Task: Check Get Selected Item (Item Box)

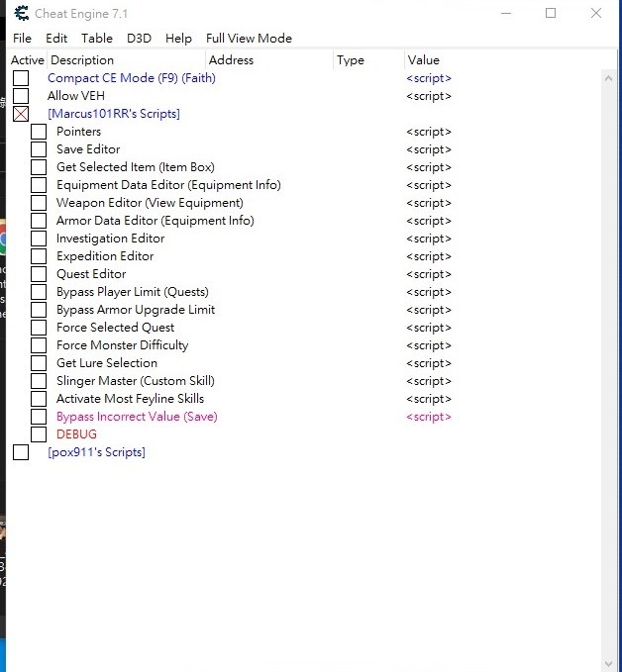Action: 39,167
